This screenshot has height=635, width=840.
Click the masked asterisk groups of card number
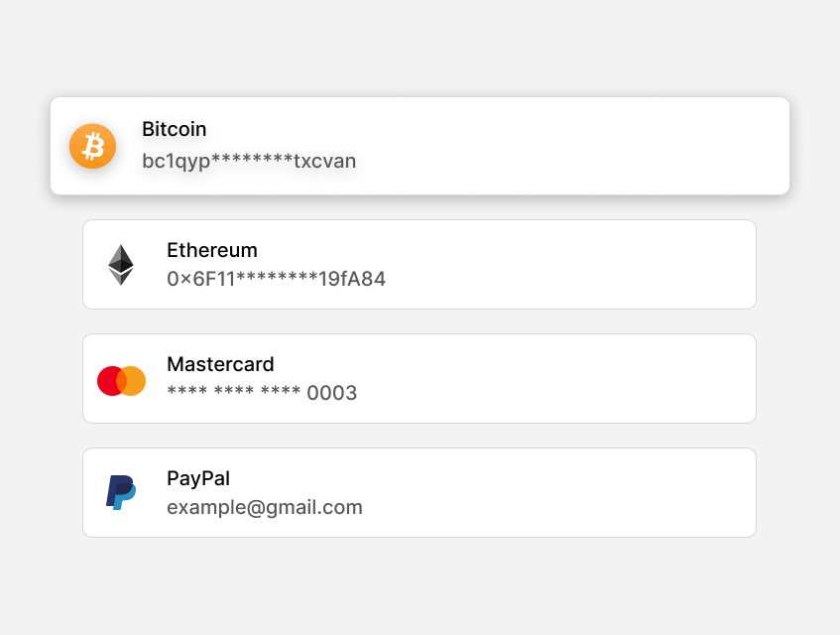(x=234, y=390)
